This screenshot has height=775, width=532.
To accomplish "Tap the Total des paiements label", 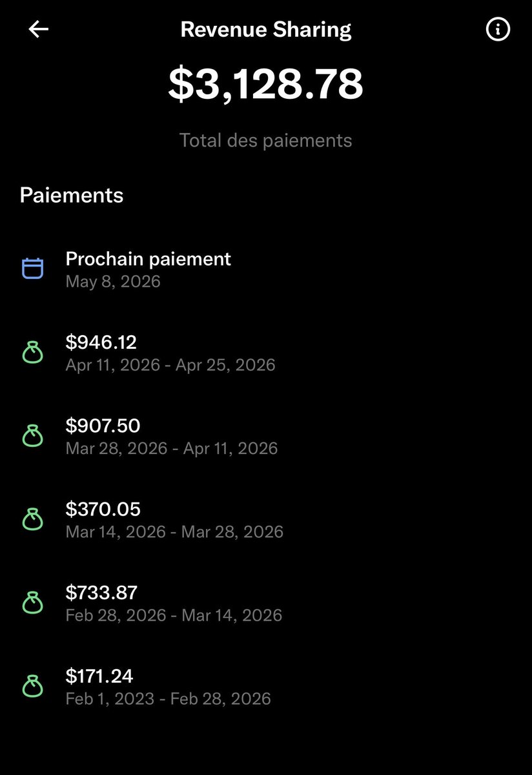I will 266,140.
